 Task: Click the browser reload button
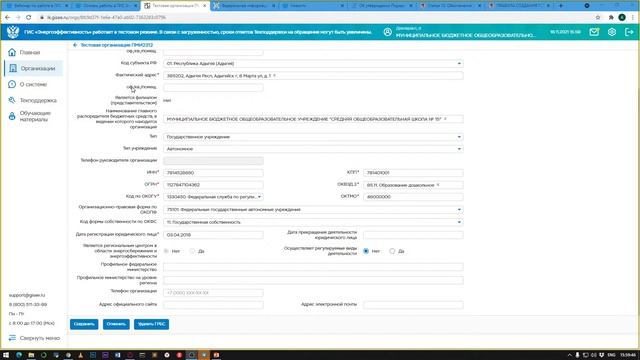click(29, 18)
